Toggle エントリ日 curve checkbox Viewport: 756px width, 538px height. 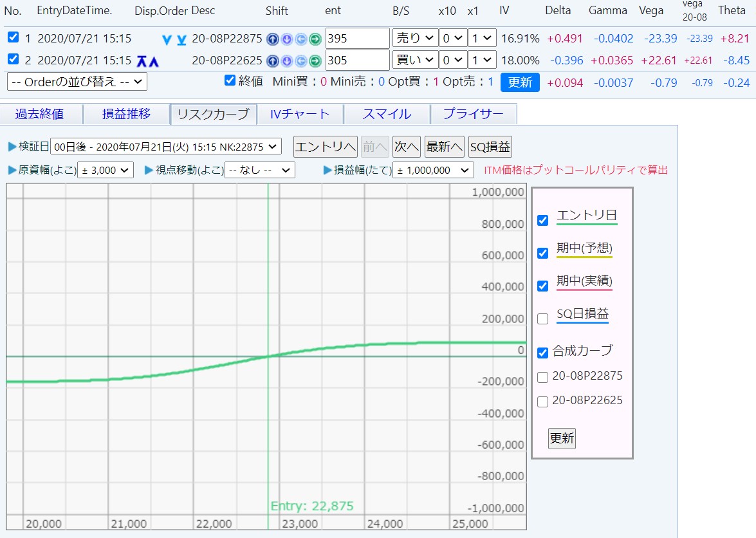click(x=543, y=220)
